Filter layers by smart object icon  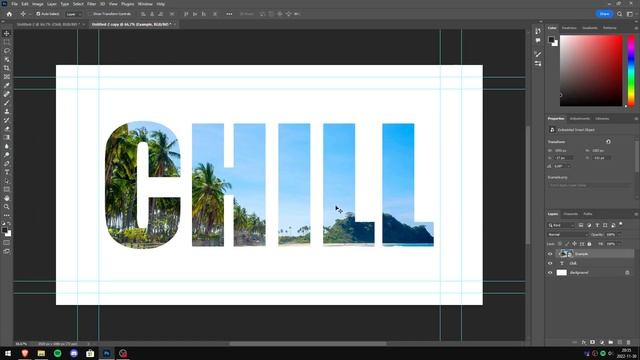(x=613, y=225)
